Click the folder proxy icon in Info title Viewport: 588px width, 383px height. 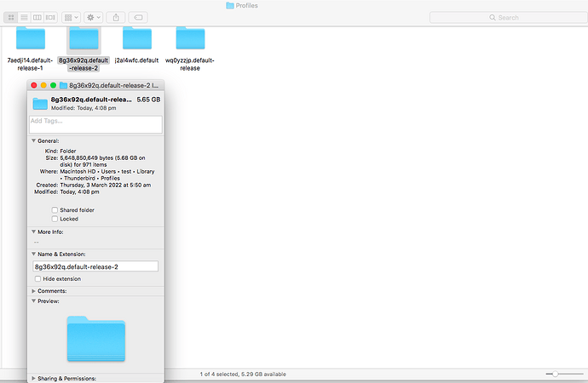pyautogui.click(x=63, y=85)
